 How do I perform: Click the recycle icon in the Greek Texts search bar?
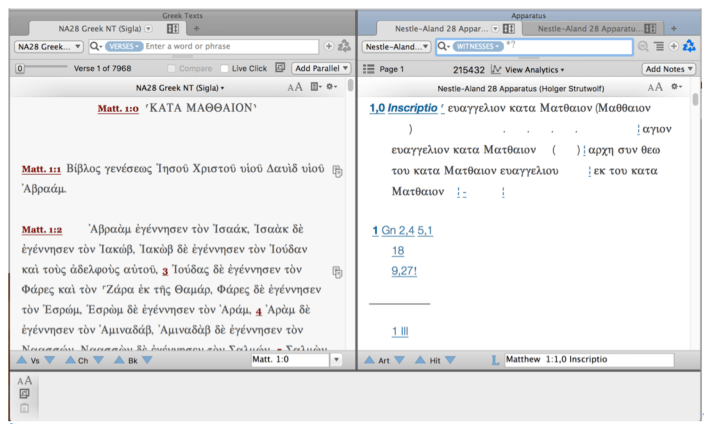coord(344,47)
